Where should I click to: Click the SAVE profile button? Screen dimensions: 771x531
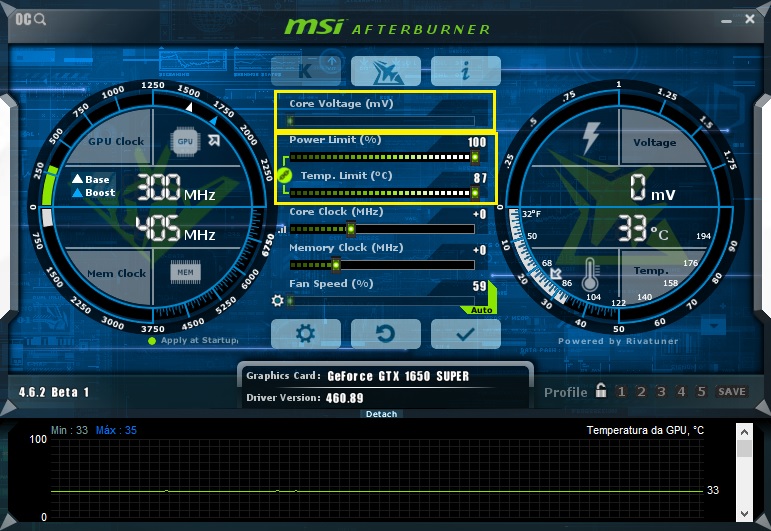coord(732,391)
